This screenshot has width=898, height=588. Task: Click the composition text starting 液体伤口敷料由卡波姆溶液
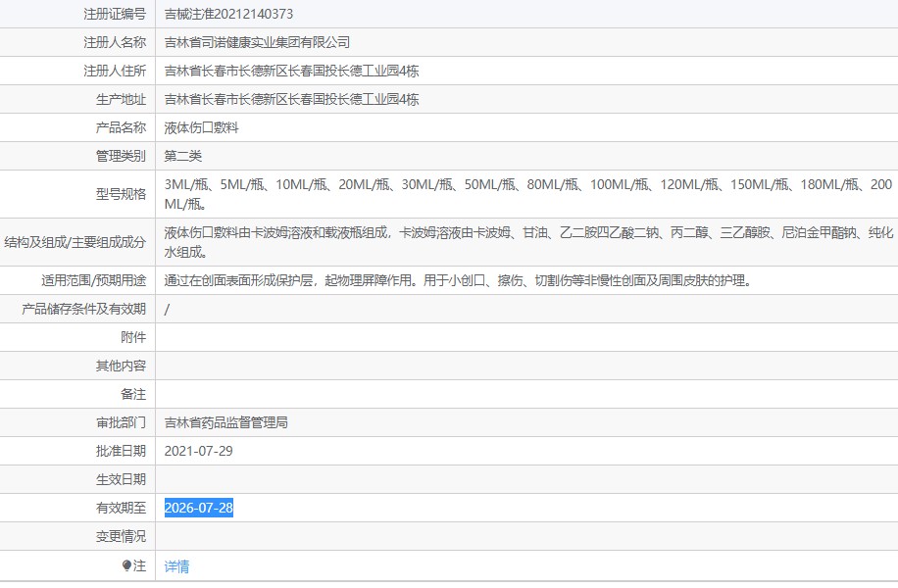(528, 242)
